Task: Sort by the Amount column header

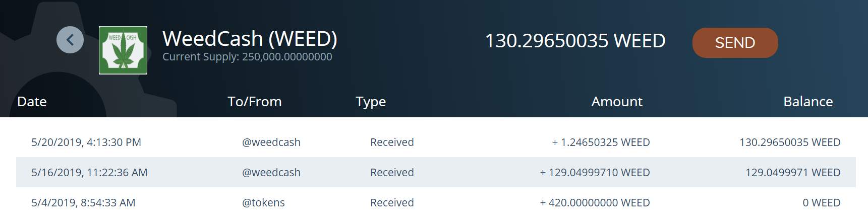Action: [617, 102]
